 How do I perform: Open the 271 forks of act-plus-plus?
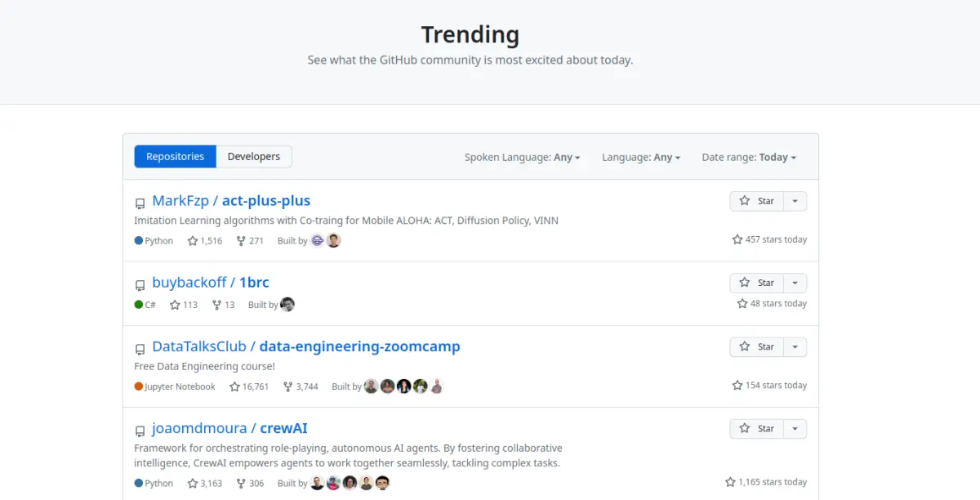(250, 241)
